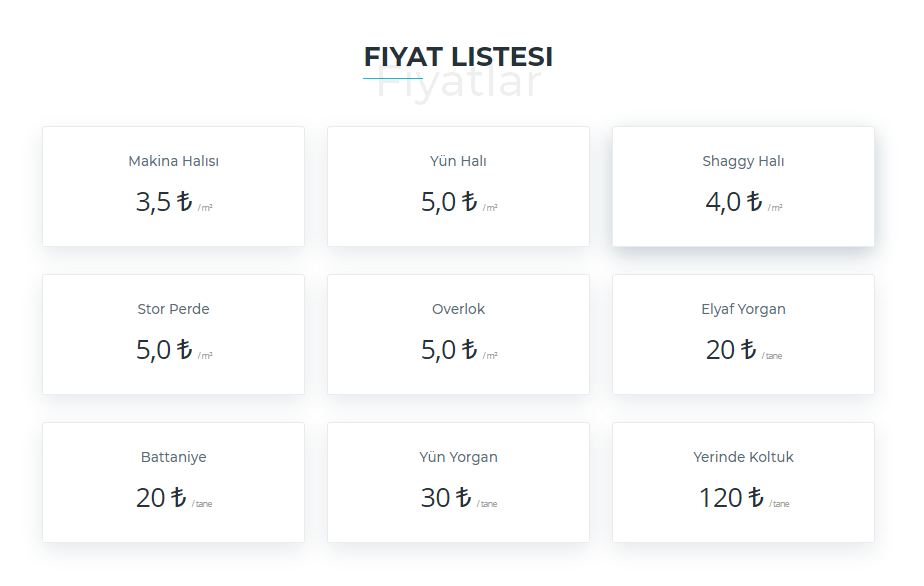Click the Makina Halısı card title
Viewport: 924px width, 586px height.
173,161
